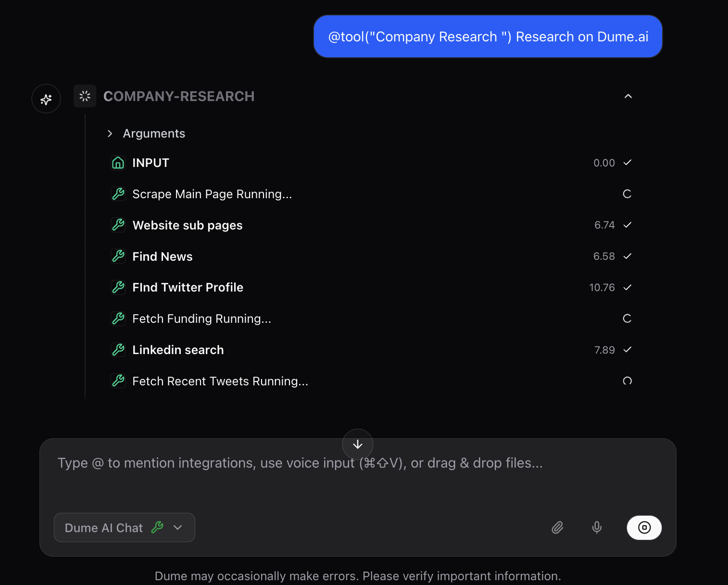Click the attachment paperclip icon
Screen dimensions: 728x585
[x=557, y=527]
